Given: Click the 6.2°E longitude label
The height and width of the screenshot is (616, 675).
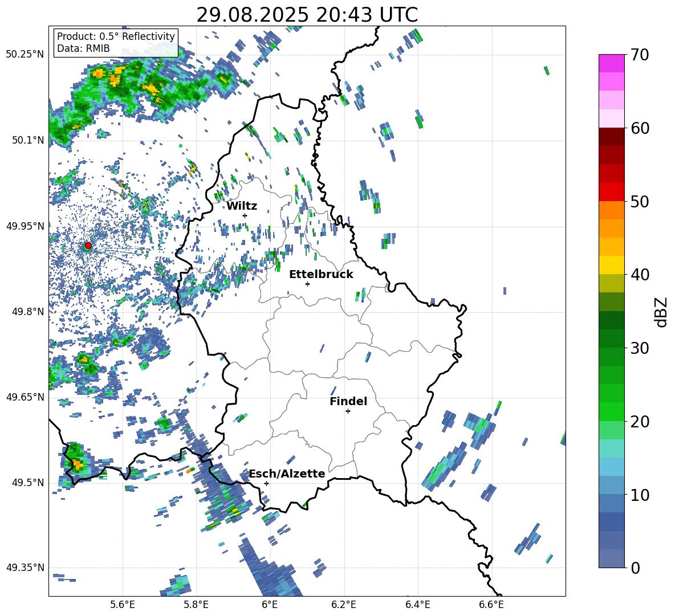Looking at the screenshot, I should pos(344,605).
